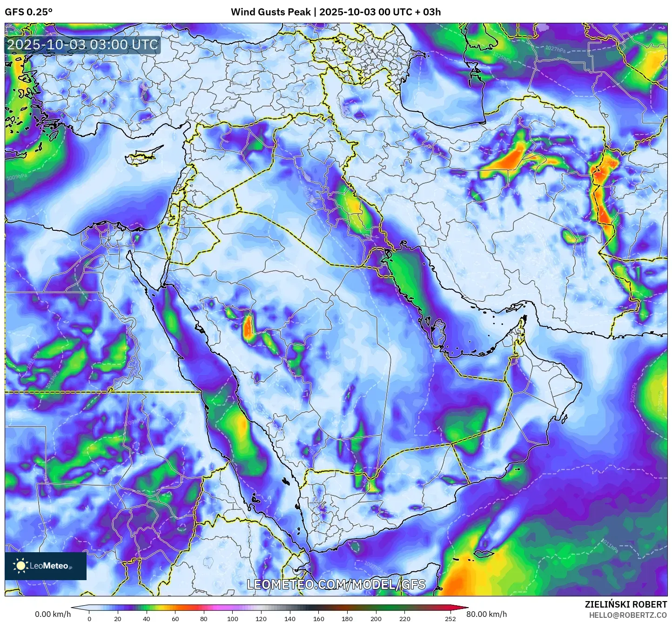Select Socotra island off the Horn of Africa
Screen dimensions: 672x622
484,553
